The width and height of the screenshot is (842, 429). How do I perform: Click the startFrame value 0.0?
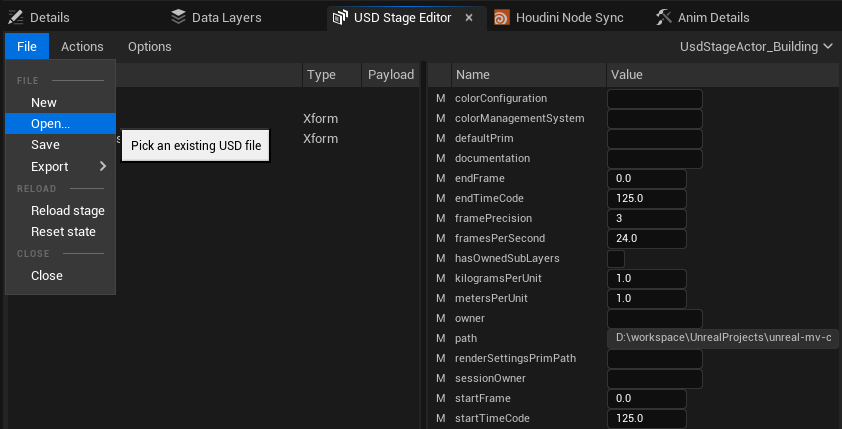647,398
